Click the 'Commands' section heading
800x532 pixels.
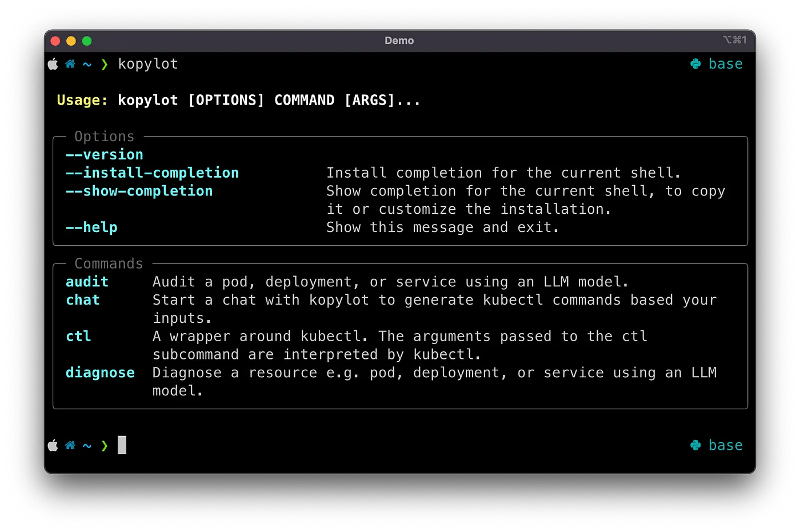pos(109,263)
